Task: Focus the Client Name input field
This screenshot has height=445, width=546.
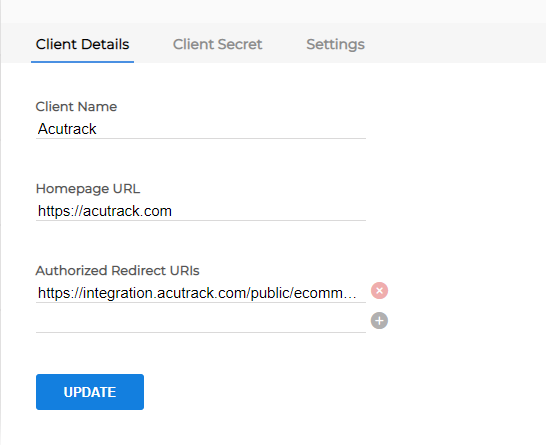Action: point(201,129)
